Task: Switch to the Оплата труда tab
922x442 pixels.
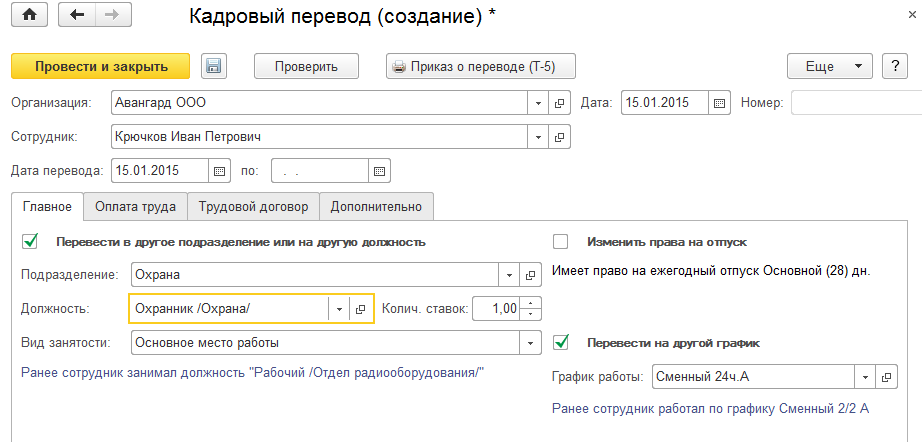Action: click(135, 207)
